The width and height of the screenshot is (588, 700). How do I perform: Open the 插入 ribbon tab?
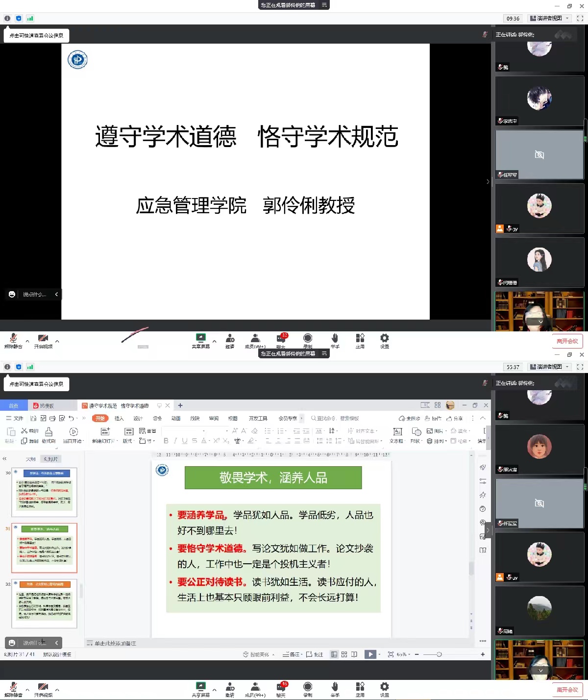[x=119, y=418]
